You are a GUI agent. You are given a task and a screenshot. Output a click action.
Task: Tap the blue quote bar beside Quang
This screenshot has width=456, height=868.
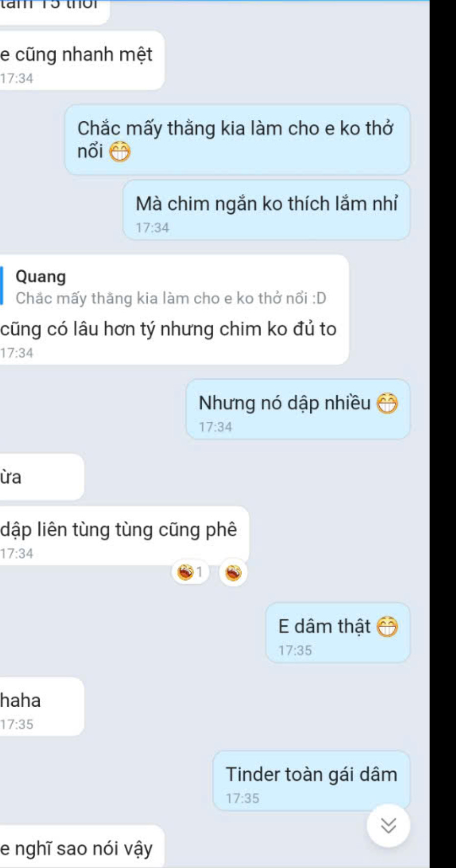1,285
